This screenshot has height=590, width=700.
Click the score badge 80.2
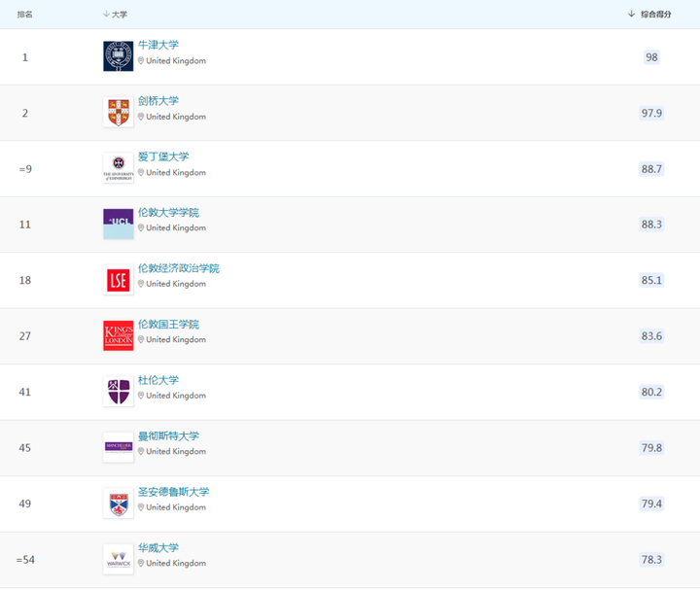click(651, 392)
